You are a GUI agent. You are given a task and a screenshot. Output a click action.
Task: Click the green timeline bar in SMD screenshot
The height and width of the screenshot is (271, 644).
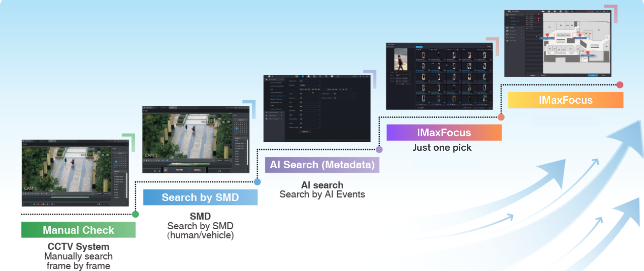pos(191,164)
